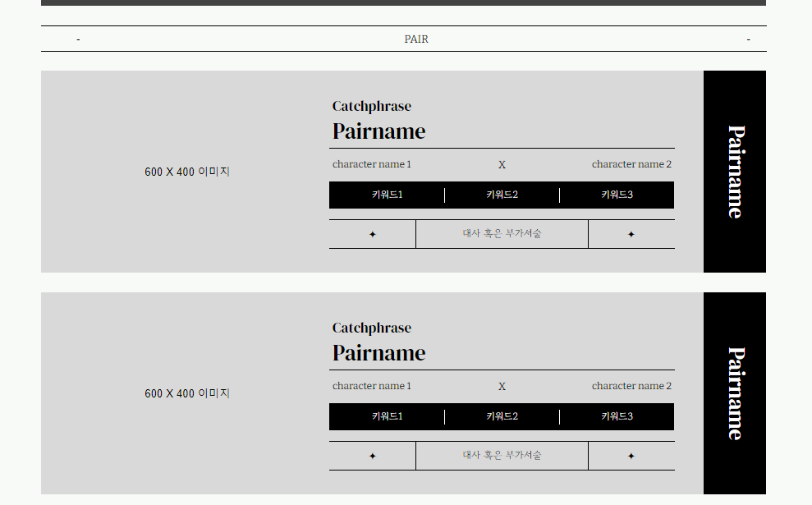Click character name 1 in the first card

coord(371,164)
